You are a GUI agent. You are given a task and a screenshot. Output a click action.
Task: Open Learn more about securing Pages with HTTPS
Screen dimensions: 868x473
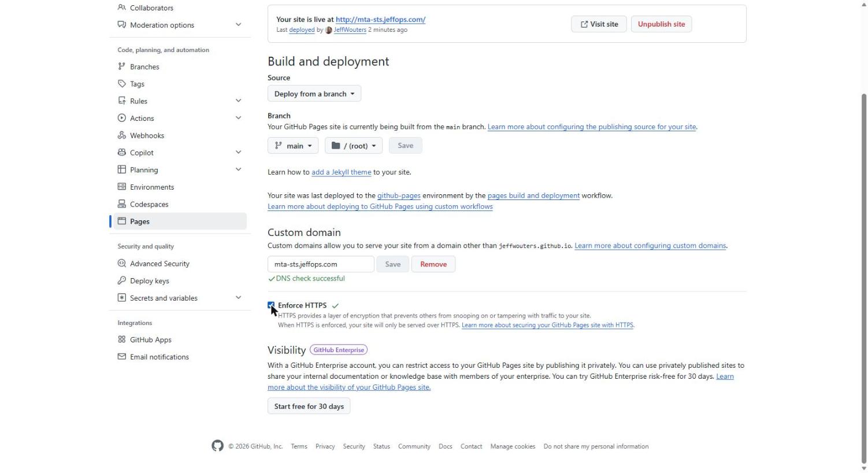[x=547, y=325]
